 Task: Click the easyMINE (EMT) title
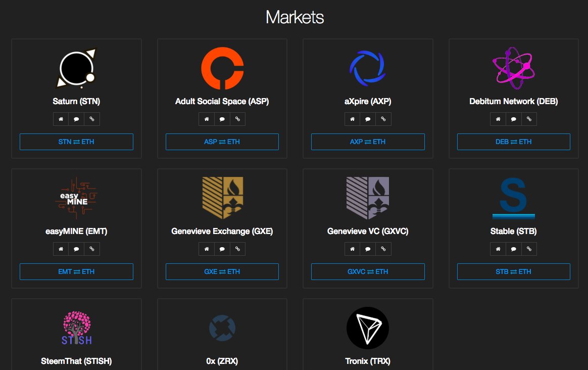coord(76,231)
